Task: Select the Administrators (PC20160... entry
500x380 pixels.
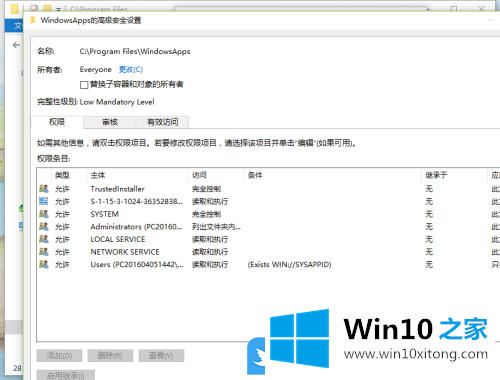Action: click(x=268, y=227)
